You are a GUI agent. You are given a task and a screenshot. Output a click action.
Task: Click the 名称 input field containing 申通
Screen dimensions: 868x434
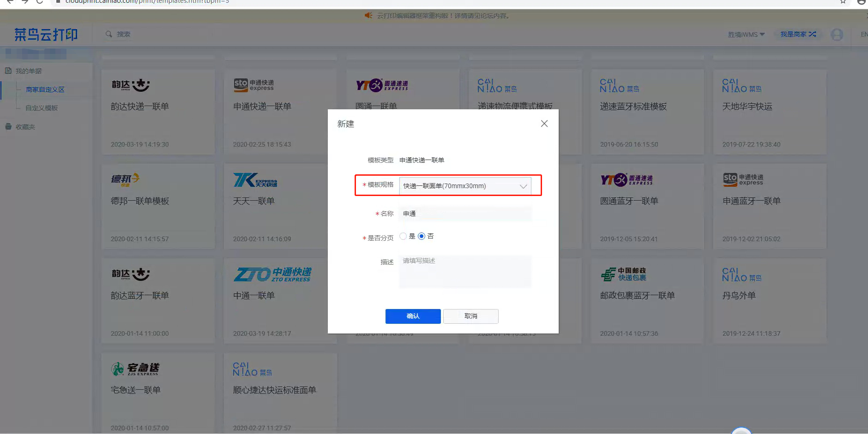pos(465,214)
